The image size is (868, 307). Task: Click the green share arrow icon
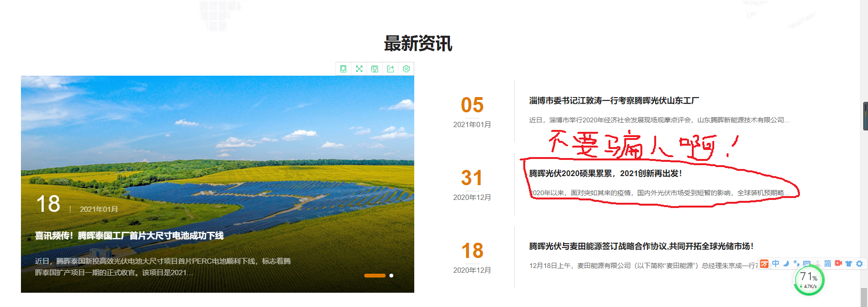pyautogui.click(x=390, y=69)
